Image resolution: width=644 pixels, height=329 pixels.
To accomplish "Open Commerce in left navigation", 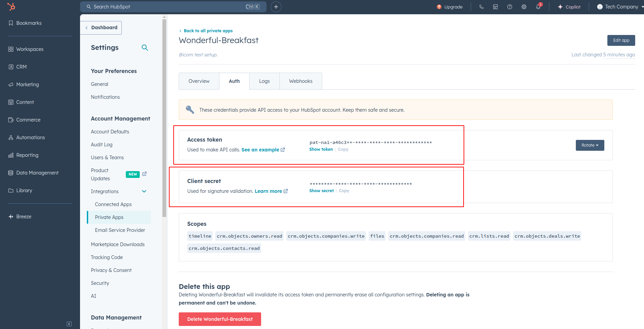I will pos(24,120).
